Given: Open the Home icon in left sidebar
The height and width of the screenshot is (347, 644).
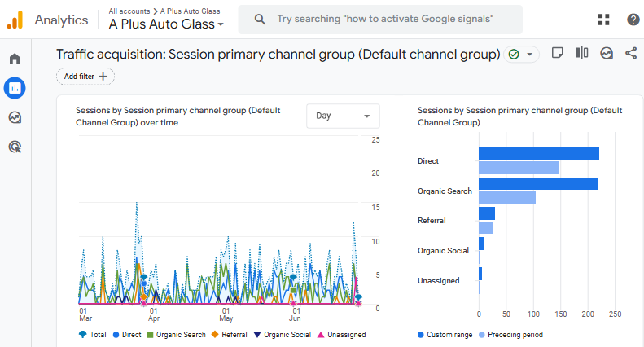Looking at the screenshot, I should tap(15, 59).
